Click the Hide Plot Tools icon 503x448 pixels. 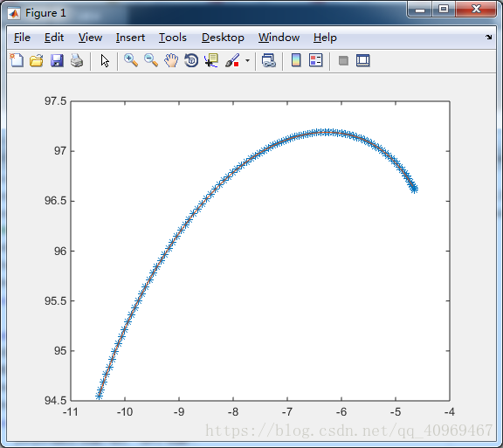[x=343, y=60]
